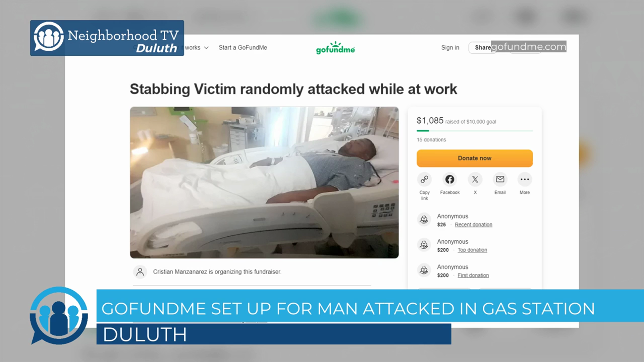Open the Recent donation link
The width and height of the screenshot is (644, 362).
click(473, 225)
